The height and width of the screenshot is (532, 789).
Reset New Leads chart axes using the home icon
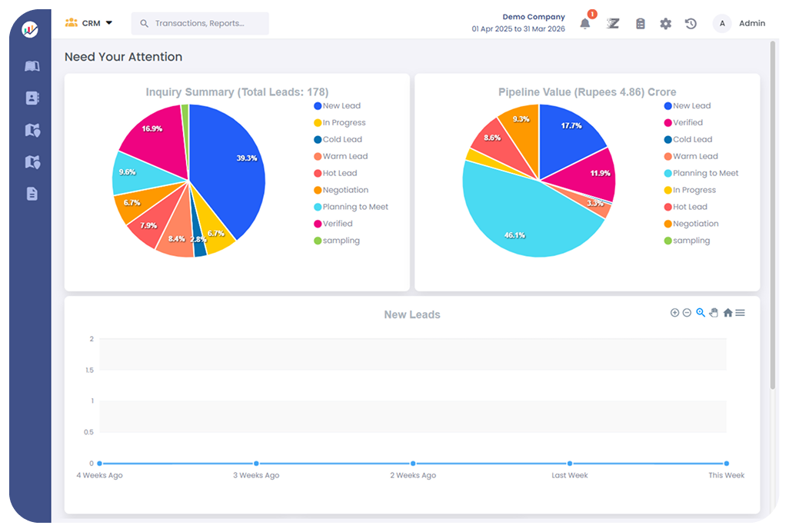coord(727,313)
